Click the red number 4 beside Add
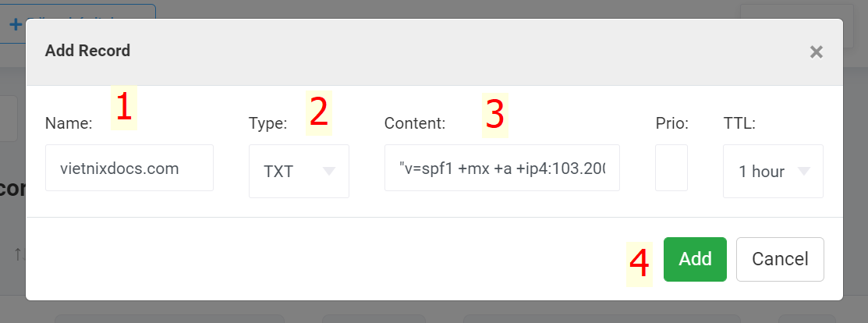This screenshot has height=323, width=868. [x=639, y=264]
